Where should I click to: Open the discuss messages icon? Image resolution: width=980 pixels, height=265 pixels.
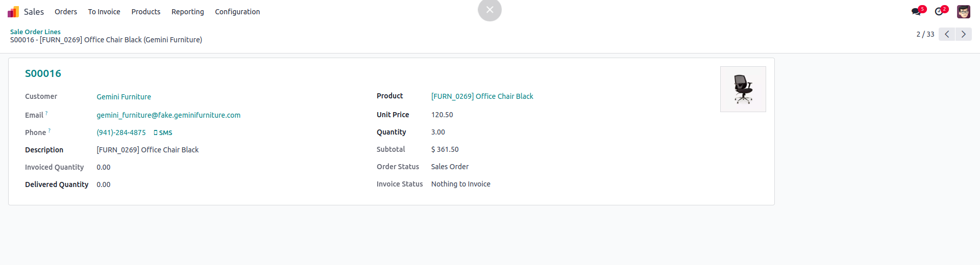coord(916,12)
